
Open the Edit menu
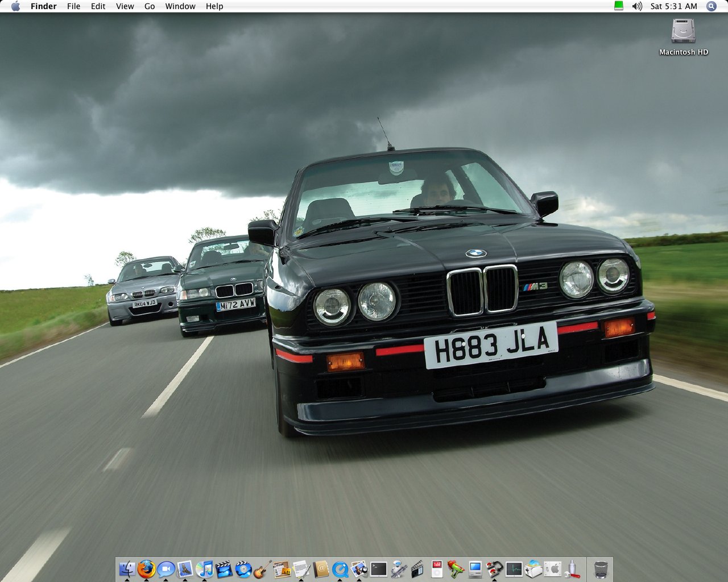click(x=98, y=6)
